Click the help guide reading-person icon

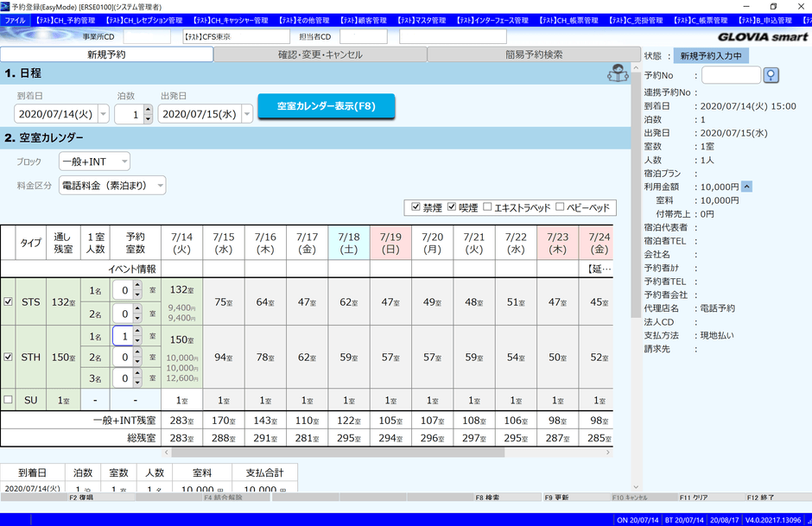point(617,73)
